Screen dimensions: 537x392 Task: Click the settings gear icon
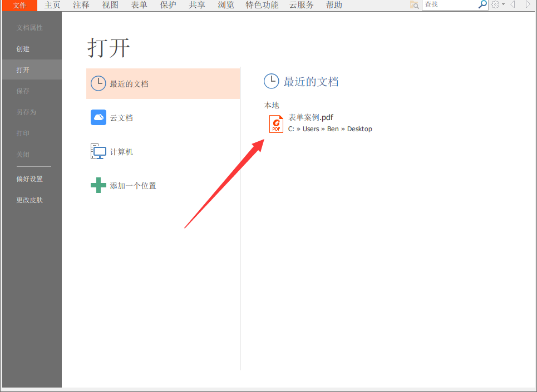pyautogui.click(x=495, y=4)
